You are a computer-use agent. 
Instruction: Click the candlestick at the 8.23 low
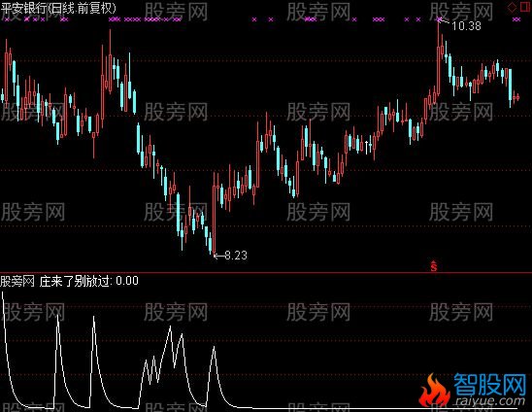(x=214, y=214)
